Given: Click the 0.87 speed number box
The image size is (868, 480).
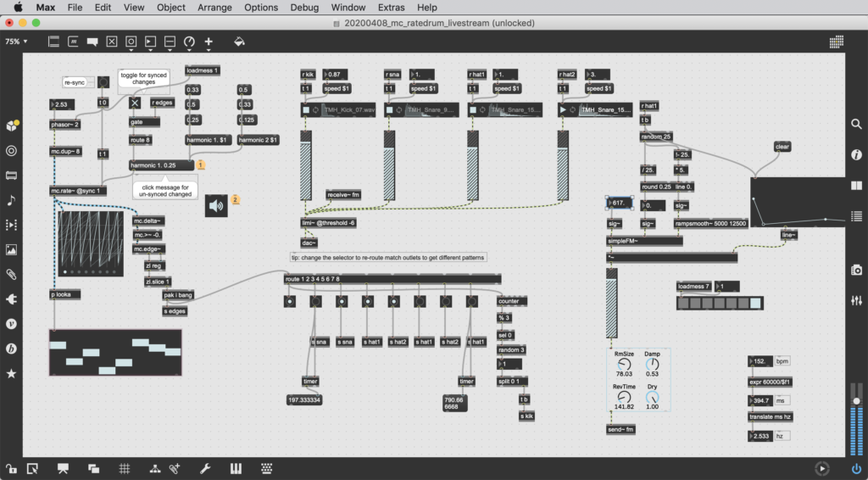Looking at the screenshot, I should (x=335, y=74).
